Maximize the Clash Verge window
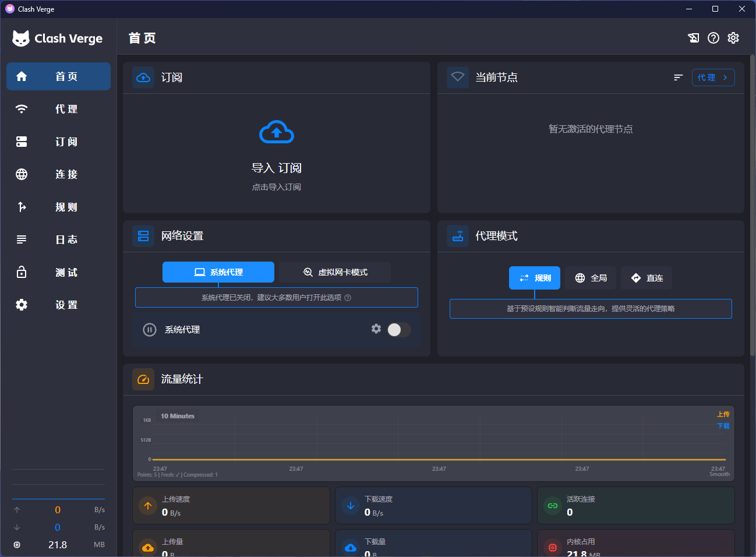Screen dimensions: 756x557 (x=715, y=9)
